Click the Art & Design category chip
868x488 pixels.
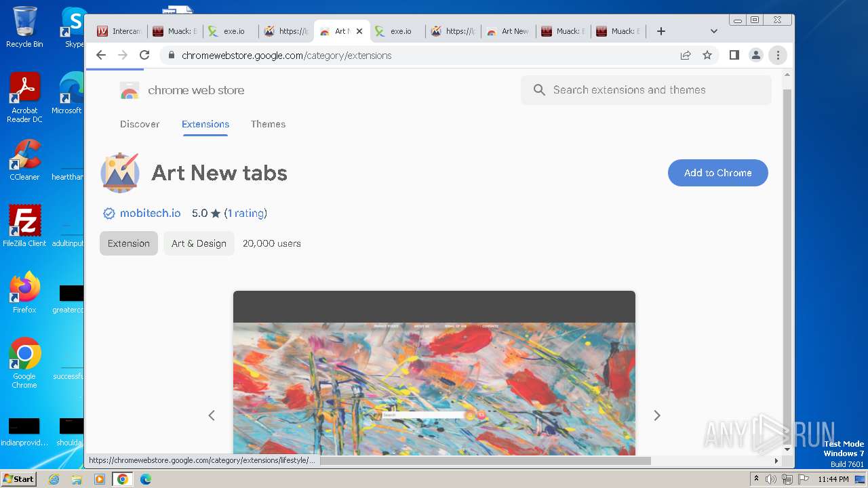[199, 243]
